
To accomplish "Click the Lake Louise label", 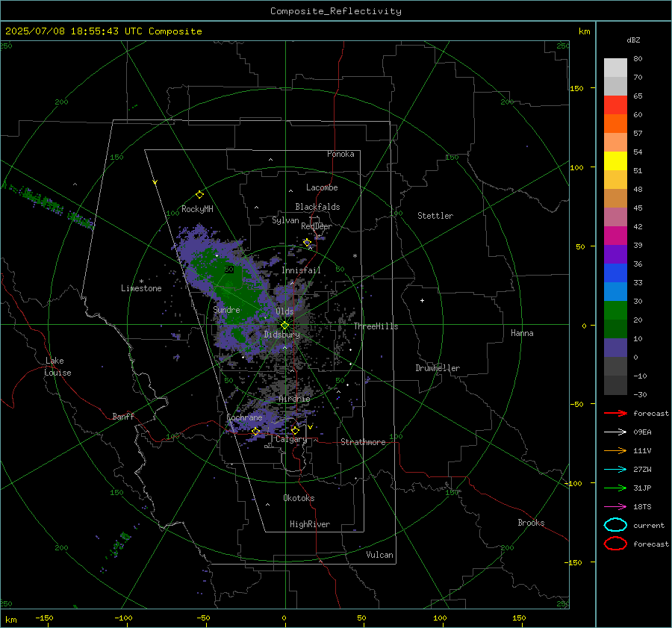I will coord(57,367).
